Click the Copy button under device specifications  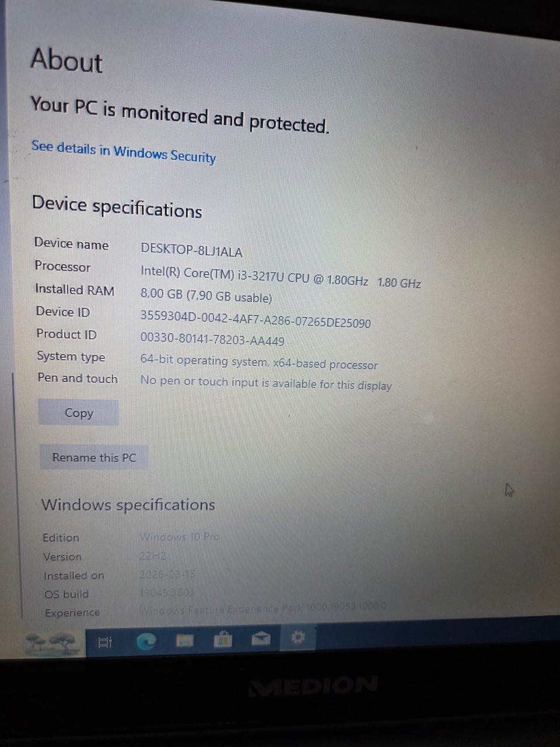[79, 413]
